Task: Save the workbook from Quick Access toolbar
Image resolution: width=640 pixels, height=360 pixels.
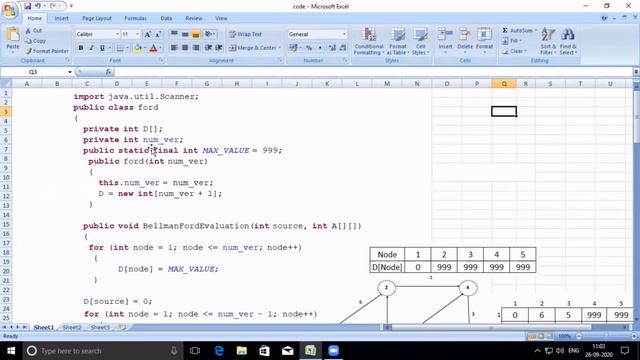Action: pos(27,6)
